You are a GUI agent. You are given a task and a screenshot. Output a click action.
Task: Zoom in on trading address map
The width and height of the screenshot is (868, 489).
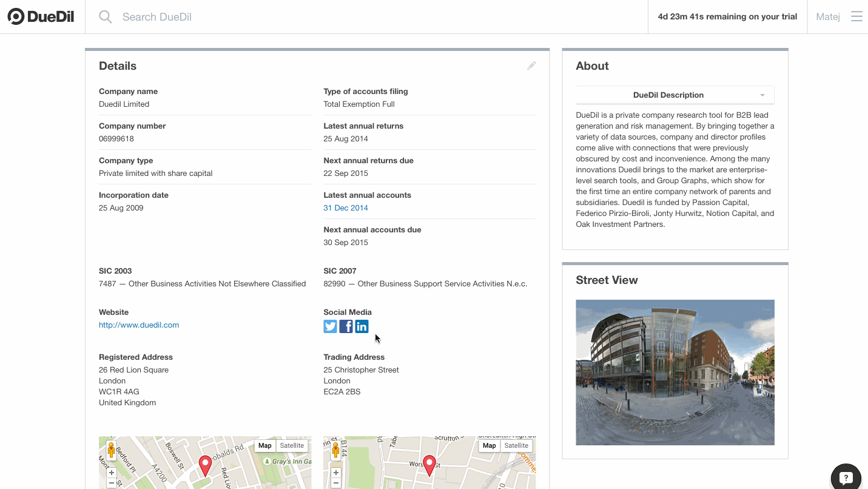point(336,473)
